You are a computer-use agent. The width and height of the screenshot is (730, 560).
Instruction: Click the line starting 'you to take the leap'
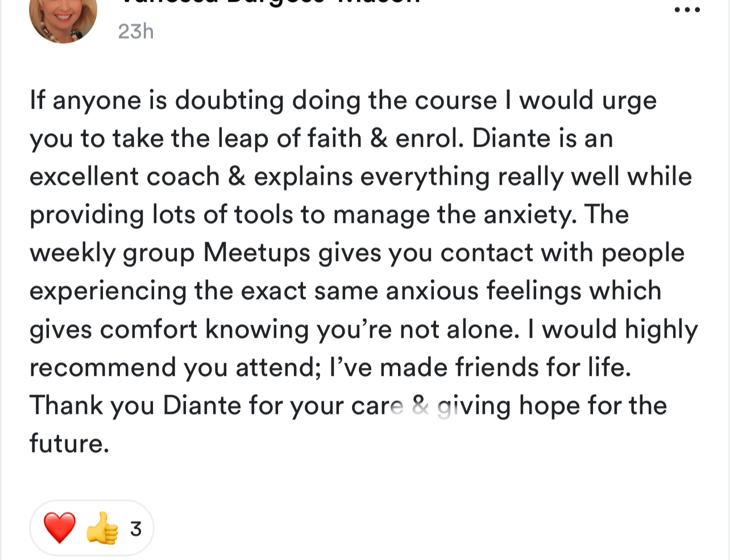click(x=321, y=139)
